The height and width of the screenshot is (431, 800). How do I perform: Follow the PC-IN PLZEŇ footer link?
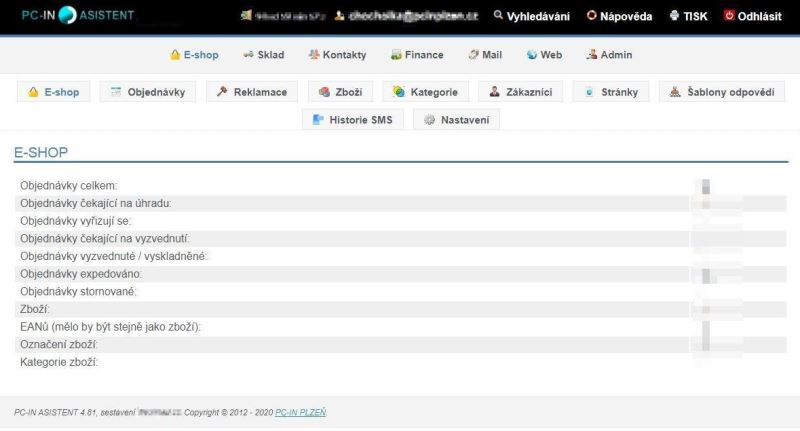300,412
